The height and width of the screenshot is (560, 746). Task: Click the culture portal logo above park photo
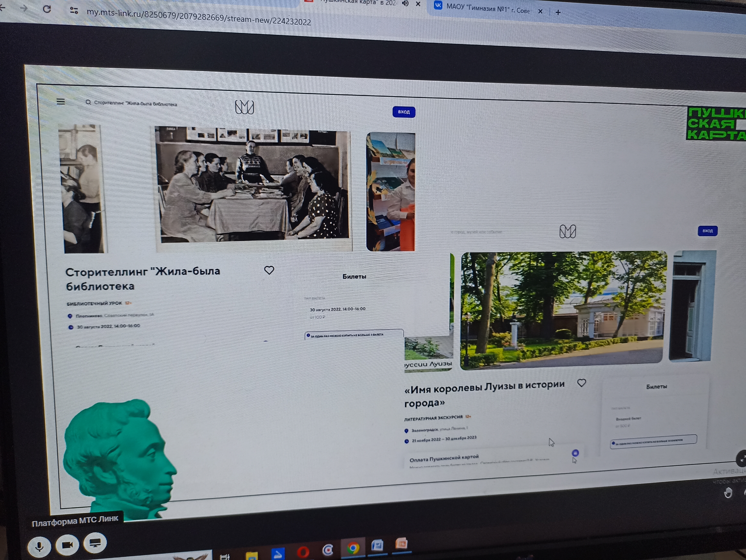568,231
